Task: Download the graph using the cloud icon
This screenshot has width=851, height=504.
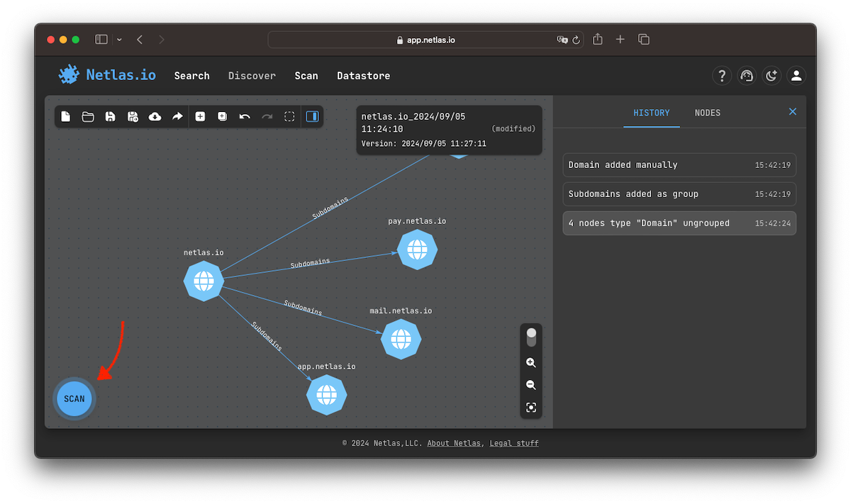Action: click(x=155, y=116)
